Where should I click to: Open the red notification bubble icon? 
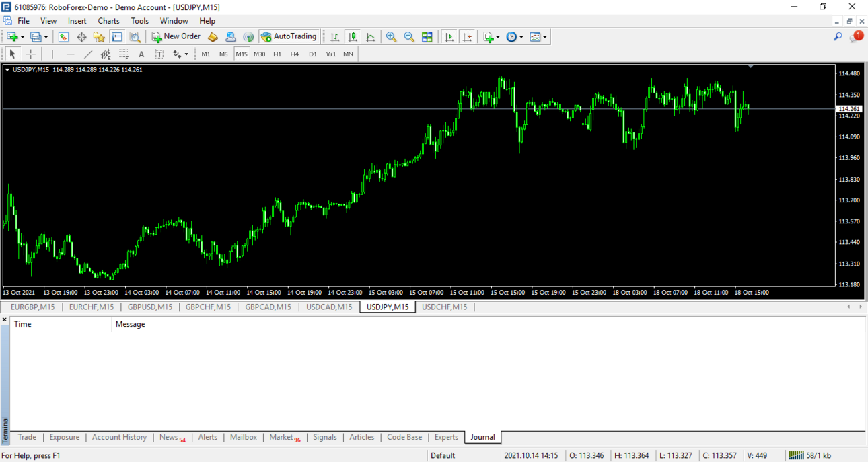(857, 36)
